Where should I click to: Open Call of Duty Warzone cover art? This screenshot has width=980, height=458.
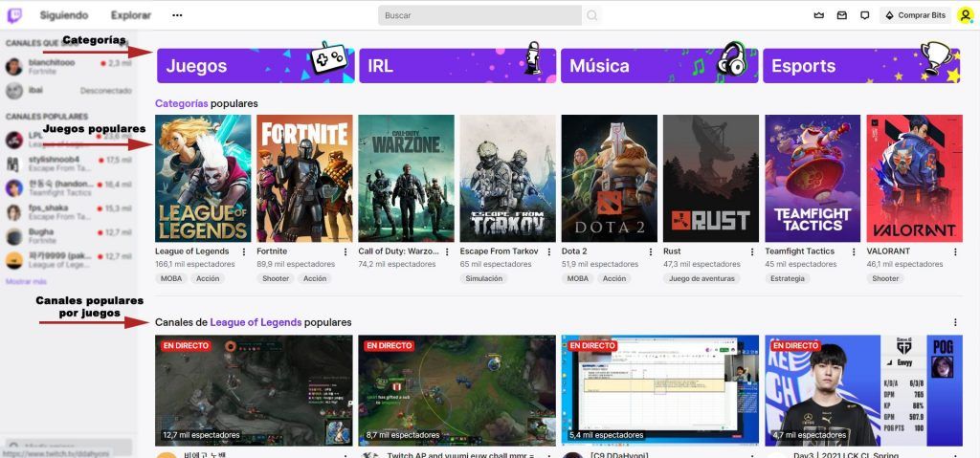[x=406, y=179]
